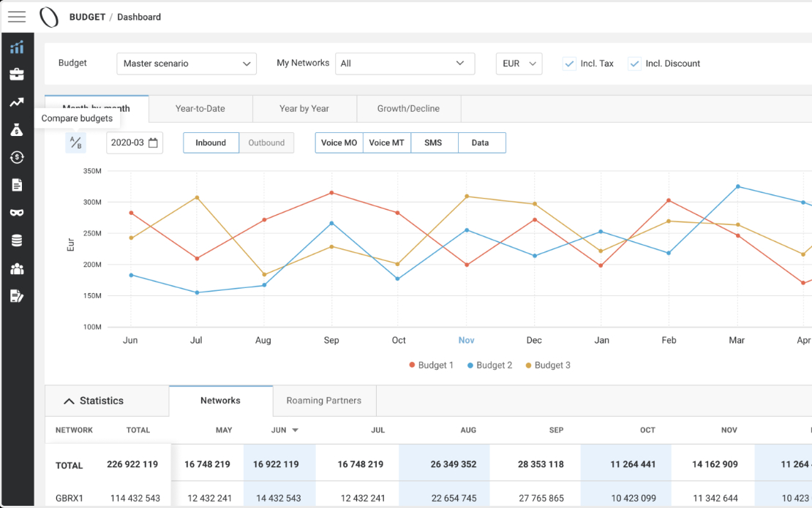Click the NOV column header
This screenshot has width=812, height=508.
[x=729, y=431]
